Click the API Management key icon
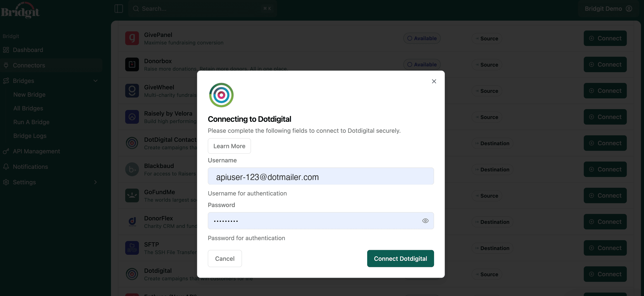 6,151
